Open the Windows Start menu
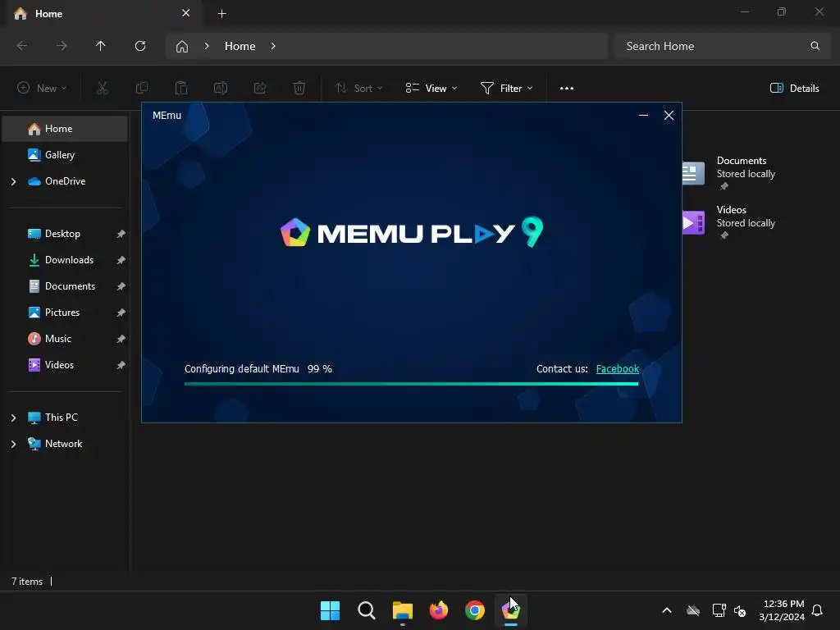 coord(330,610)
